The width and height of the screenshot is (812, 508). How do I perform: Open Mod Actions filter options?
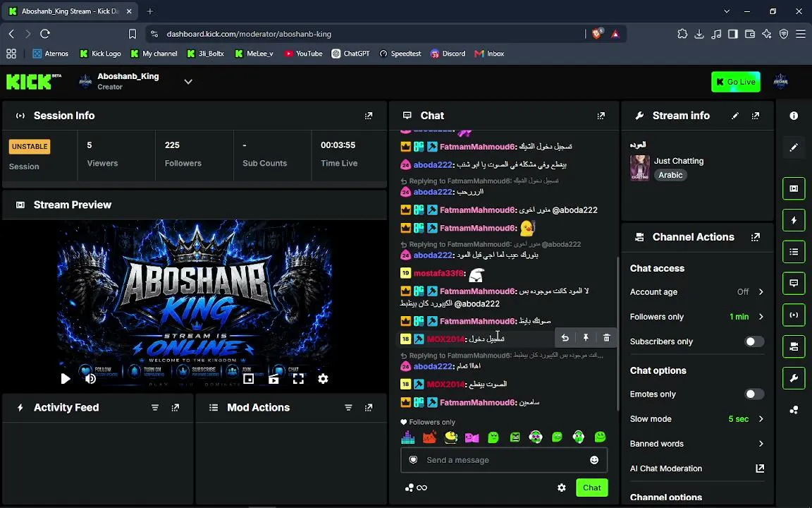coord(348,407)
